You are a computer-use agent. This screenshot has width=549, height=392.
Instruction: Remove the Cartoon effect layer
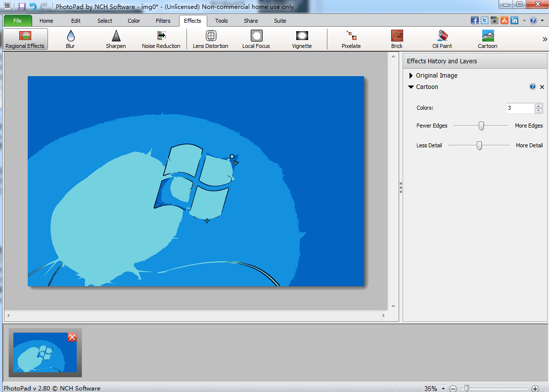coord(542,87)
